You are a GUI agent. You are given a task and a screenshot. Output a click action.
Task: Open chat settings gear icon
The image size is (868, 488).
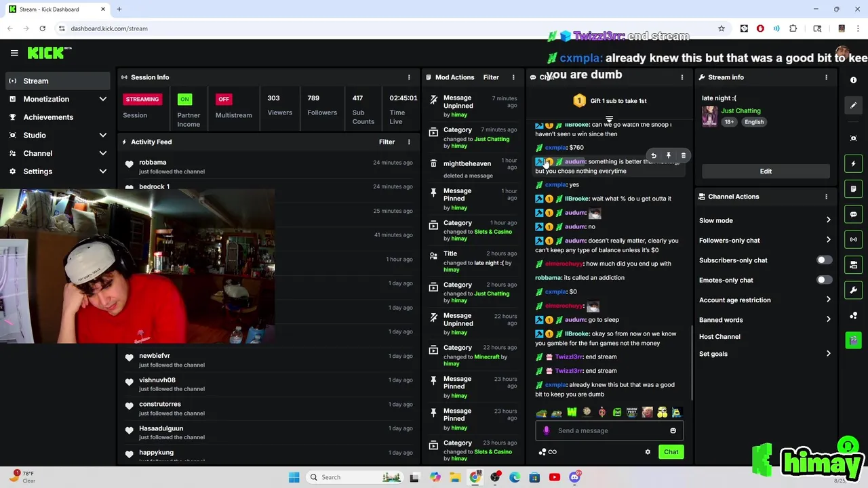coord(648,452)
